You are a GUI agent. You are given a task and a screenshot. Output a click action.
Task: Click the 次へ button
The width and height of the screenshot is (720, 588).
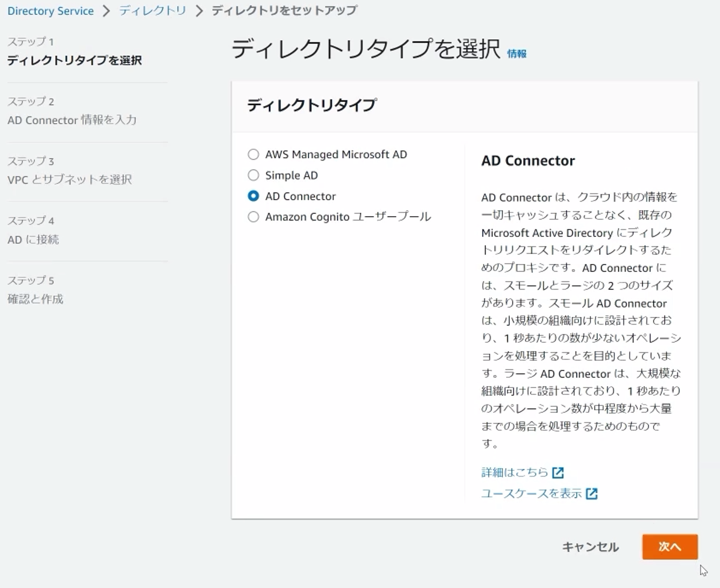670,547
